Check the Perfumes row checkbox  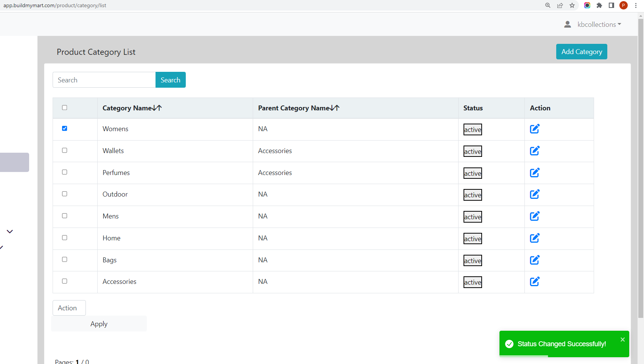[x=65, y=172]
